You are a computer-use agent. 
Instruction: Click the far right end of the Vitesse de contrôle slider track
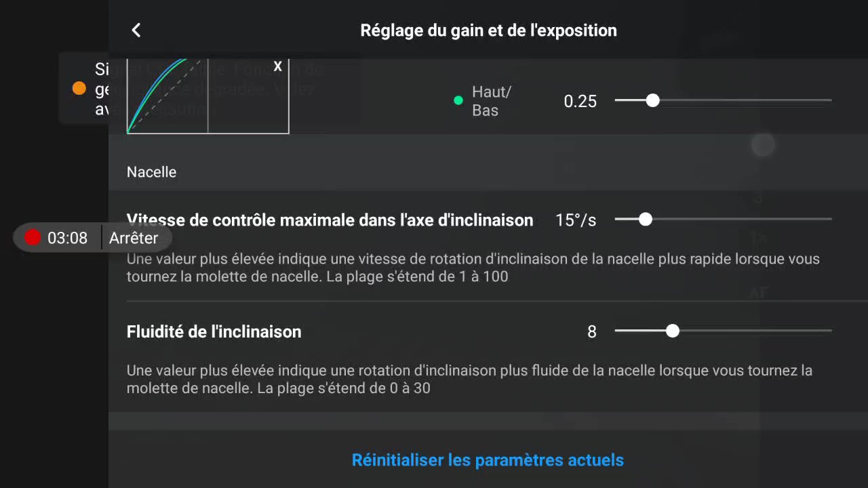tap(829, 219)
